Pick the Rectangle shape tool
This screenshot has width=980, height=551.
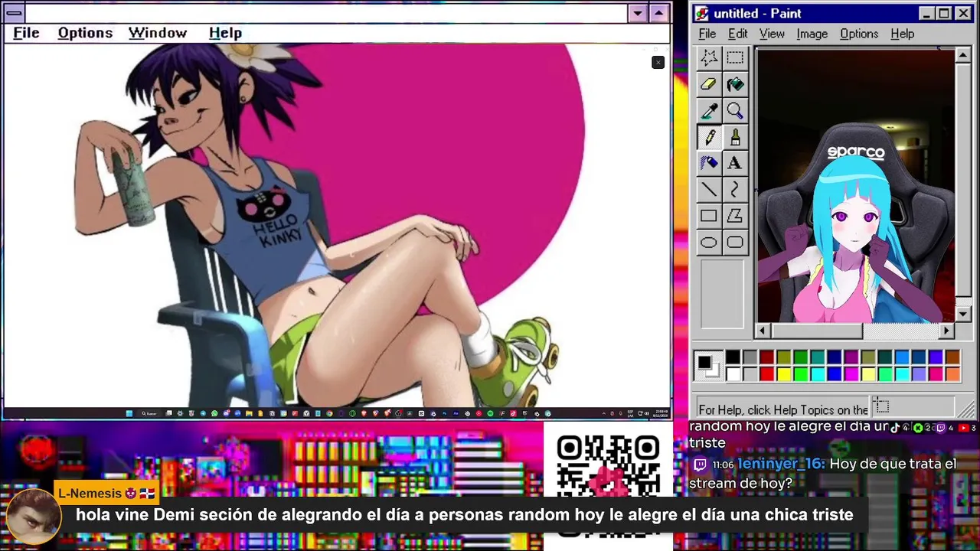click(x=709, y=216)
